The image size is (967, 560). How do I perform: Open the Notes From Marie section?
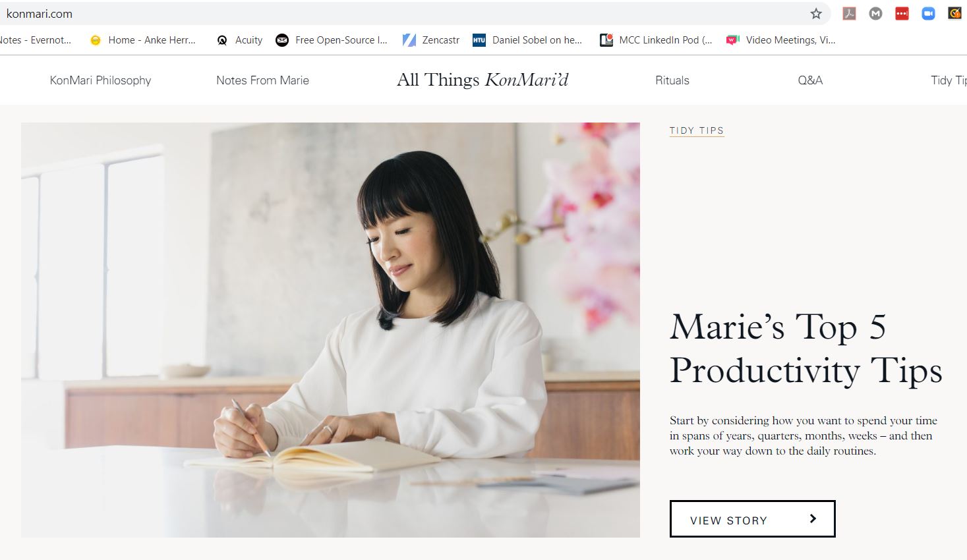[262, 80]
